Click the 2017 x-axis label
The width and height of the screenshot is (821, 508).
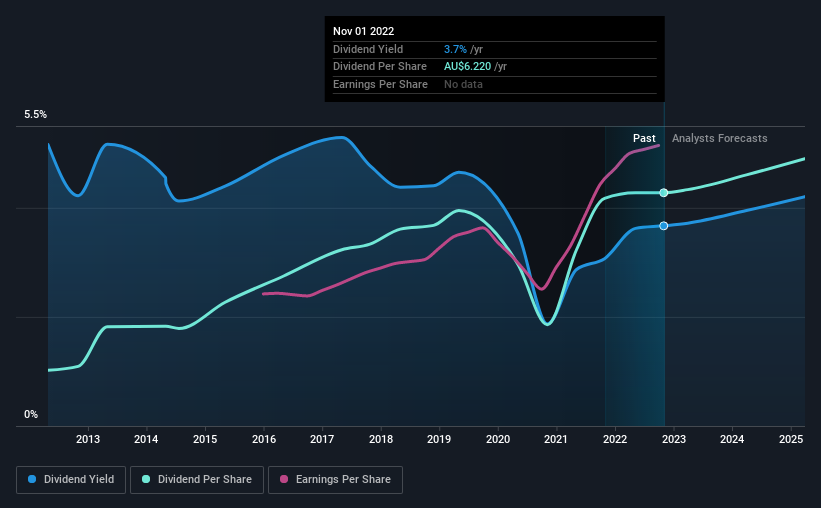tap(321, 439)
